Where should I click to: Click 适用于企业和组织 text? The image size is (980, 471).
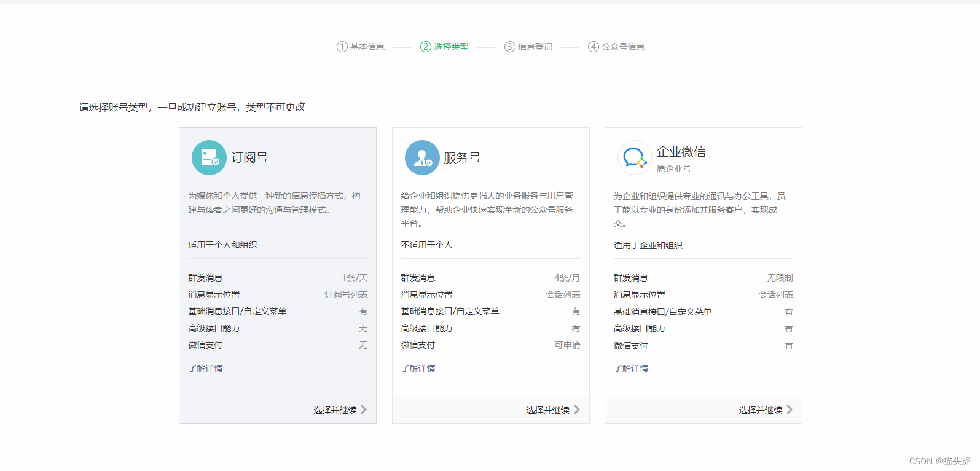648,245
